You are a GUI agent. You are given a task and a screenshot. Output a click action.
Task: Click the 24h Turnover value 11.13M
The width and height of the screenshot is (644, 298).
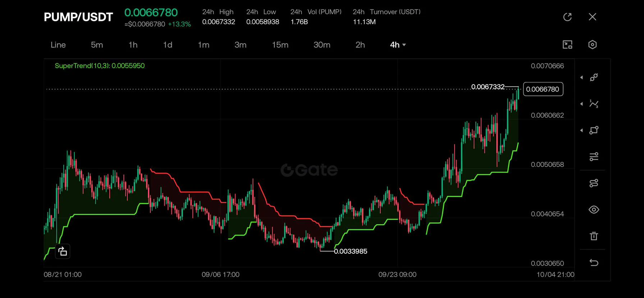tap(364, 22)
